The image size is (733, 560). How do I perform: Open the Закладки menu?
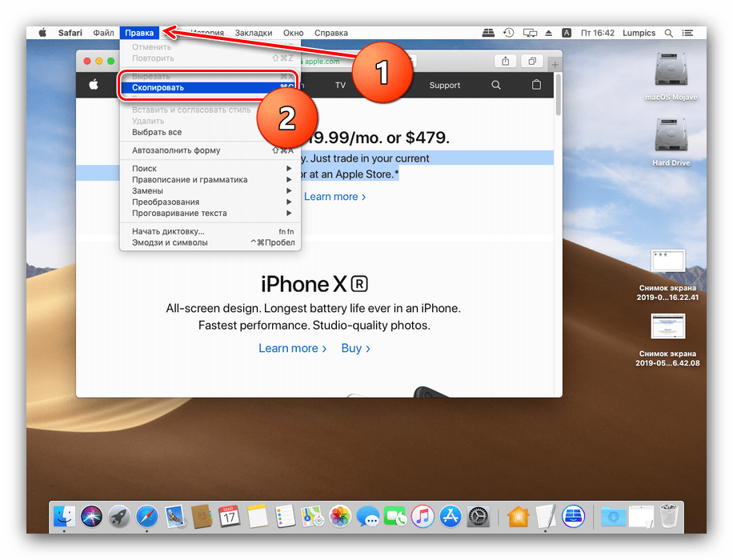click(253, 33)
